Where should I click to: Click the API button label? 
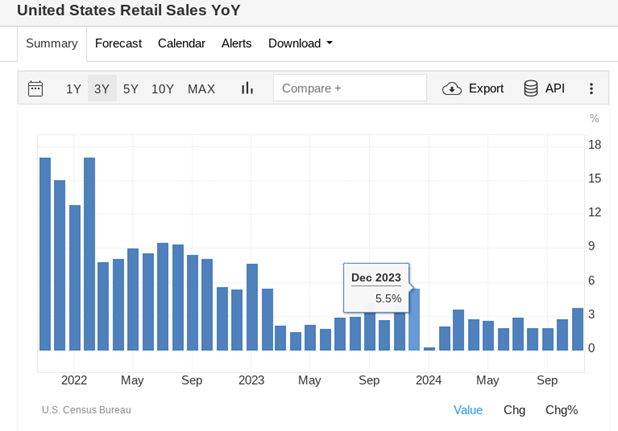point(555,88)
